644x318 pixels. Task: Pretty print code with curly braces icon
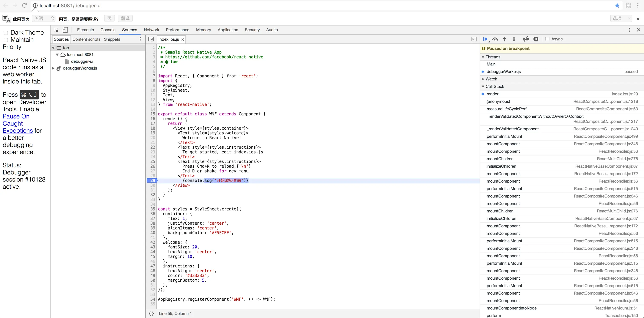click(x=151, y=314)
